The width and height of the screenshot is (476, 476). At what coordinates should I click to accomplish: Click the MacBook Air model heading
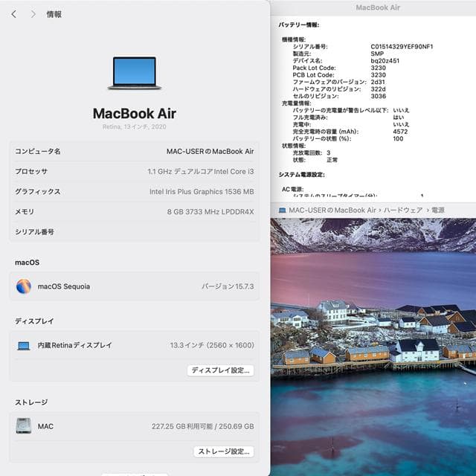coord(135,114)
